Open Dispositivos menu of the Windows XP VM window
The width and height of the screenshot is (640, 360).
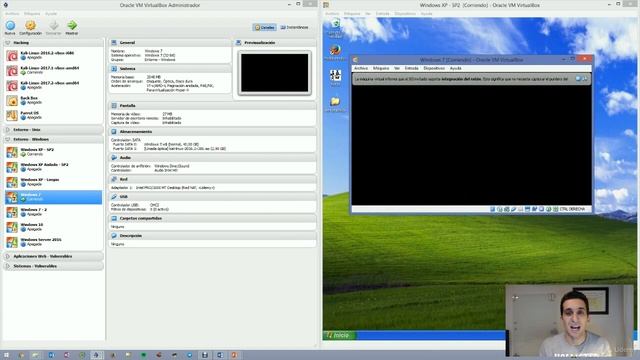[405, 13]
